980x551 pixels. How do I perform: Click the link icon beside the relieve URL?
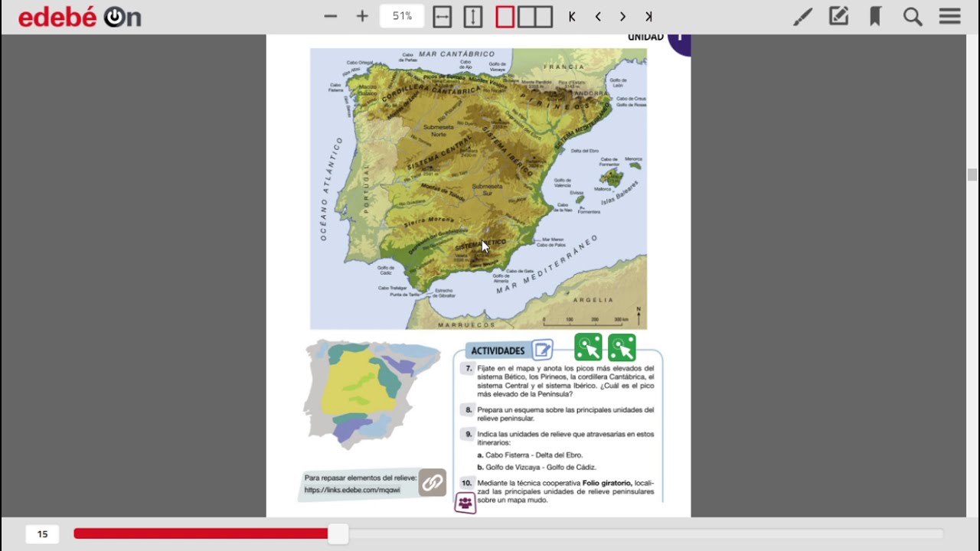[433, 483]
